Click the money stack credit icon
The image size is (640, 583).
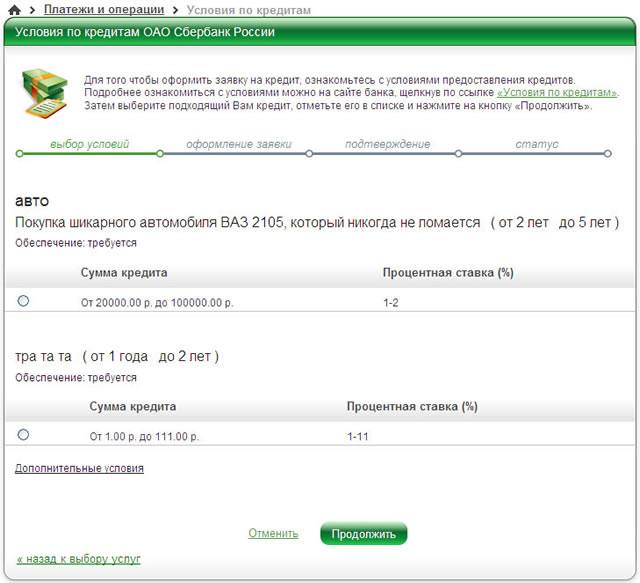[x=44, y=93]
